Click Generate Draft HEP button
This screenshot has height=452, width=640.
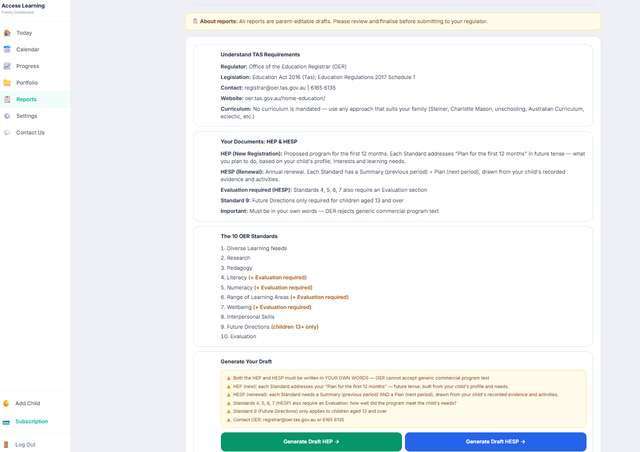click(x=311, y=442)
